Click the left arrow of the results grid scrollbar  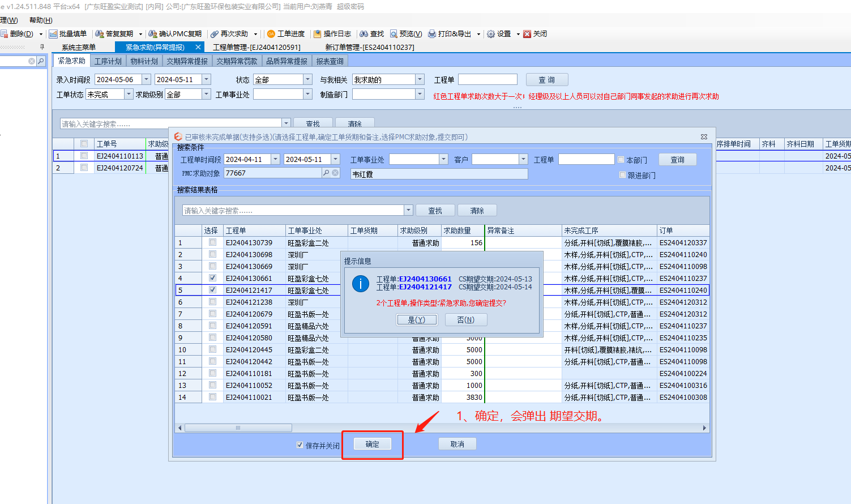click(x=180, y=428)
